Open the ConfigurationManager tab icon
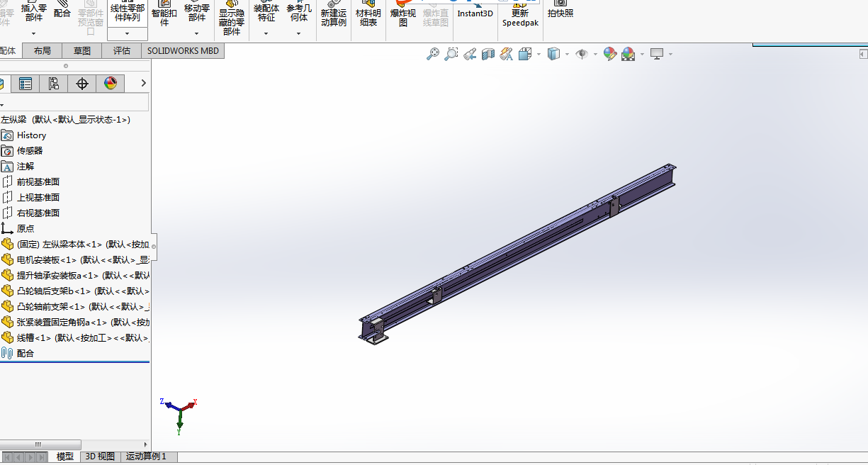This screenshot has width=868, height=465. (x=54, y=84)
